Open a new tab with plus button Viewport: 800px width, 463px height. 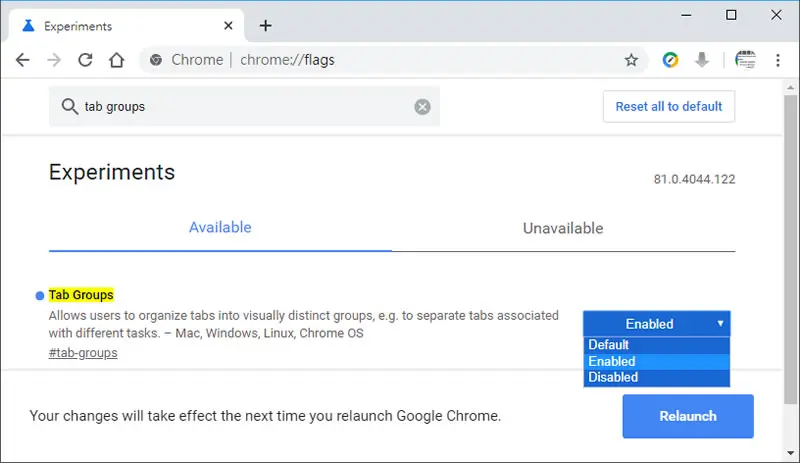coord(265,25)
